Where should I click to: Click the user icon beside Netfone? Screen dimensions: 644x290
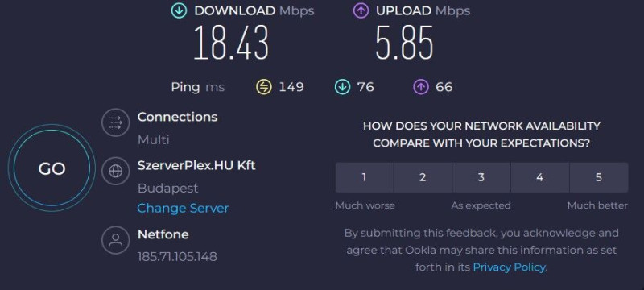115,240
